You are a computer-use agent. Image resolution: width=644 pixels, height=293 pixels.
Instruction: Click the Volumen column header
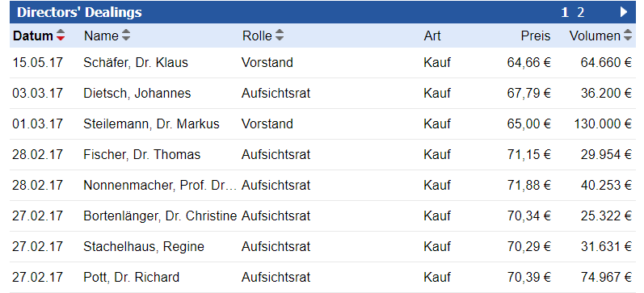coord(595,36)
